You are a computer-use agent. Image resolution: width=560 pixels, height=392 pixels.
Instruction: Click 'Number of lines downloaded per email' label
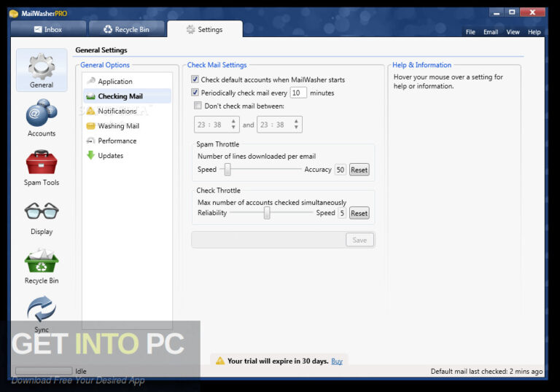257,157
